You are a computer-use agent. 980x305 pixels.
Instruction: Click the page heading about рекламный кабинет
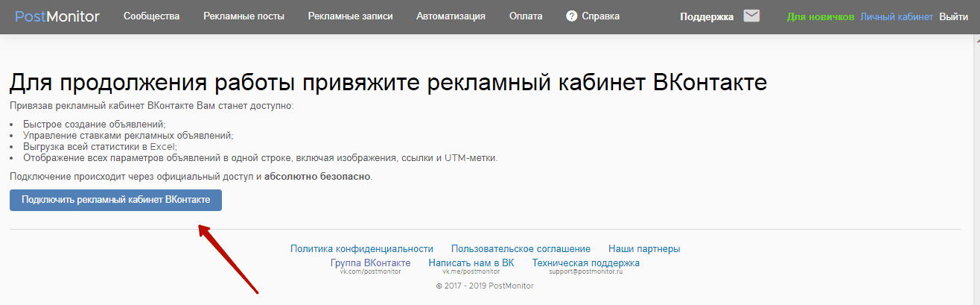[388, 82]
